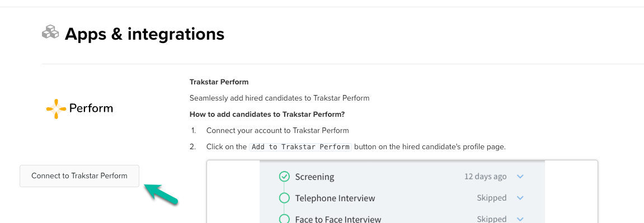Click the circle icon beside Face to Face Interview
This screenshot has height=223, width=644.
[x=284, y=219]
